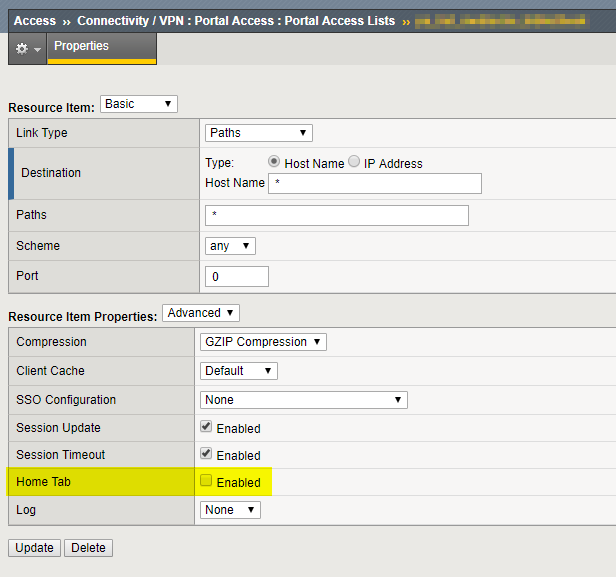Open the Client Cache dropdown
The width and height of the screenshot is (616, 577).
click(240, 371)
